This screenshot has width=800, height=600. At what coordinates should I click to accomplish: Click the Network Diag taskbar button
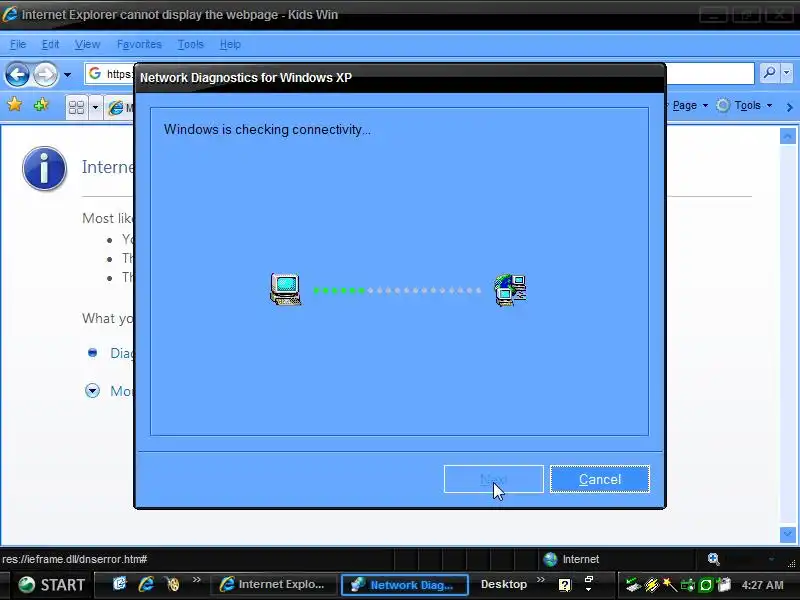pyautogui.click(x=405, y=585)
